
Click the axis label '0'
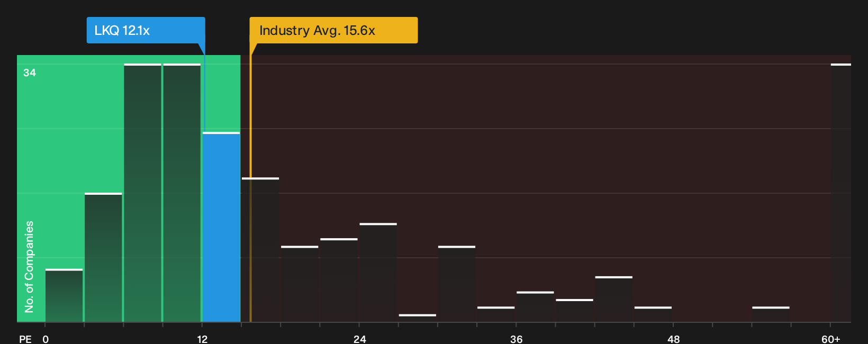[46, 339]
